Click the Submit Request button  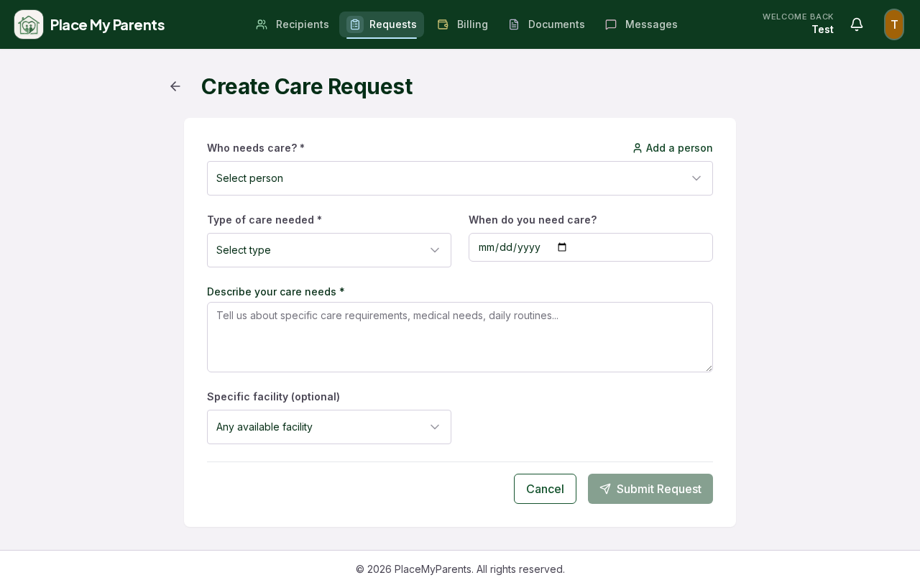pos(650,489)
